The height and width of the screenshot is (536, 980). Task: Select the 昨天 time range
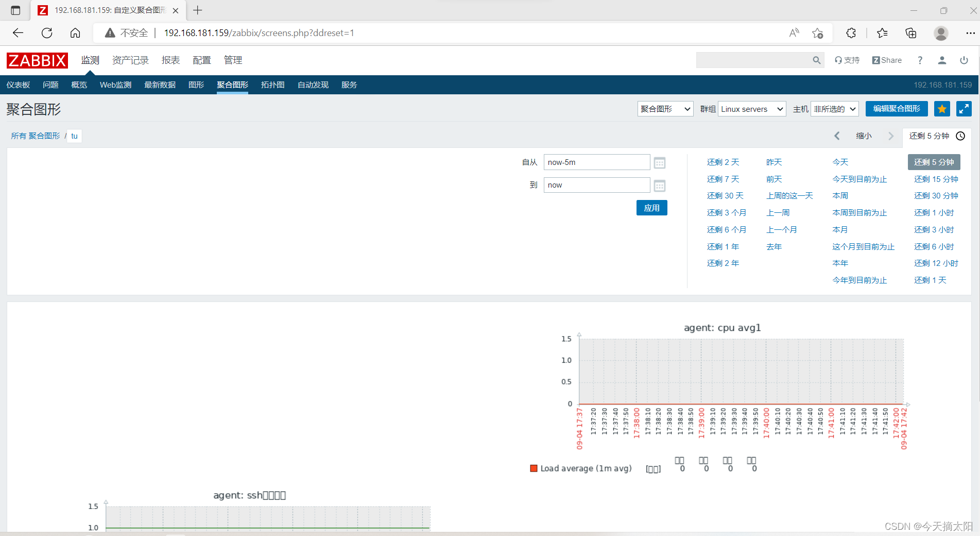pos(774,162)
